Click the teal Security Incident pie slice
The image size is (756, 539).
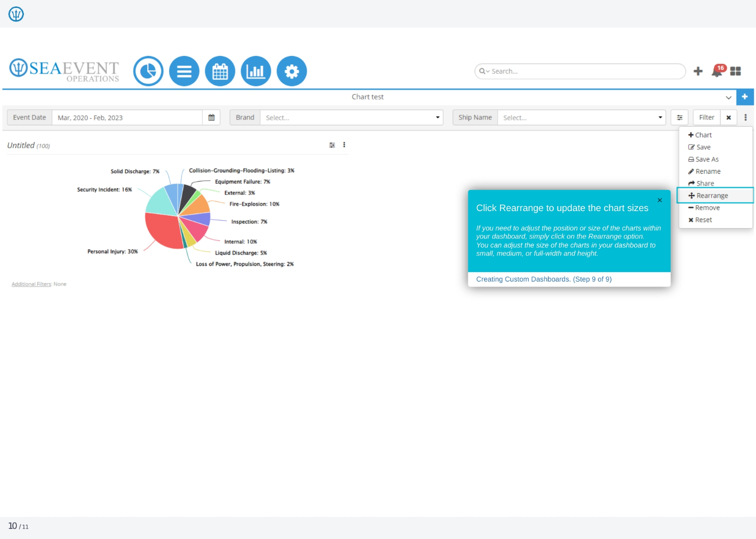tap(162, 202)
